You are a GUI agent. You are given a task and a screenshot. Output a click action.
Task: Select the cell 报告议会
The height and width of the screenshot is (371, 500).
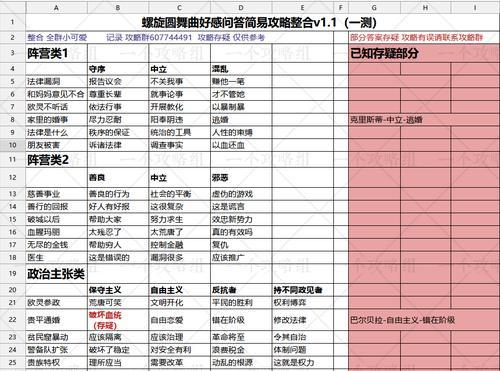pos(118,82)
